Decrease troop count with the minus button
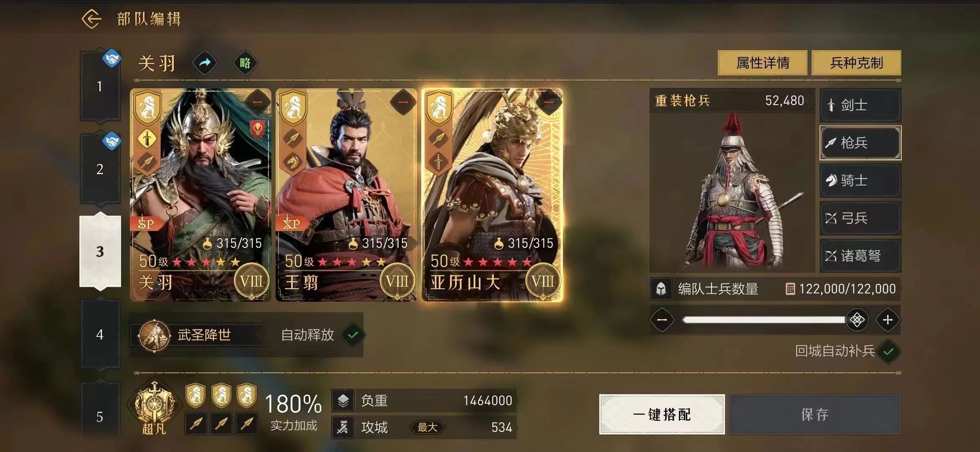The height and width of the screenshot is (452, 980). coord(662,320)
